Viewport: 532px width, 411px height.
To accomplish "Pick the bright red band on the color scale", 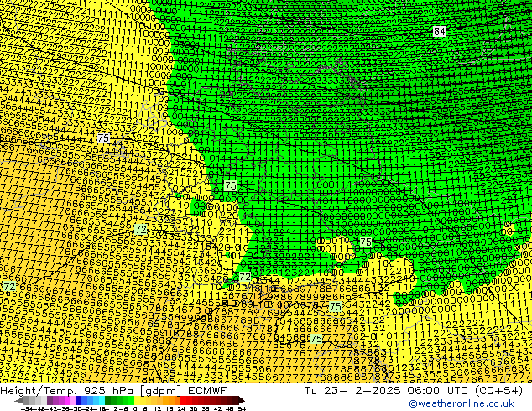I will pyautogui.click(x=183, y=401).
